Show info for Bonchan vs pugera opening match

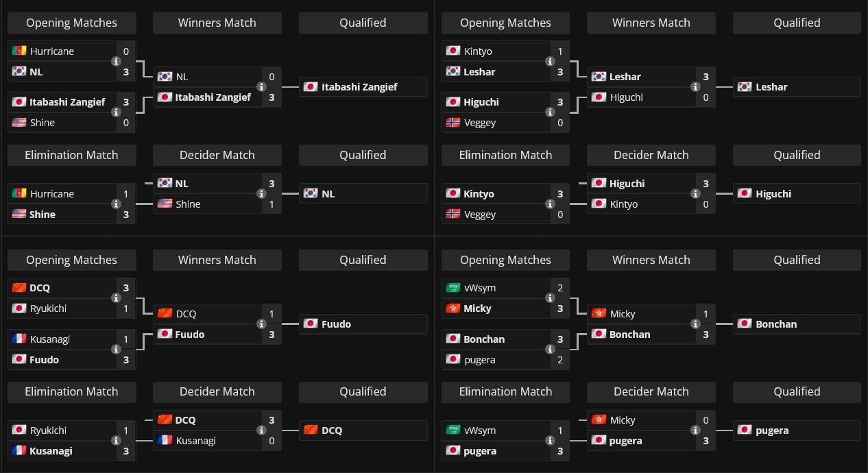[x=551, y=350]
